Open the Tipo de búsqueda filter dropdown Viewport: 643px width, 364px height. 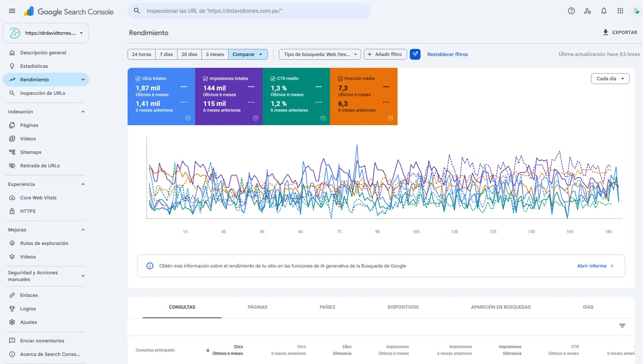[320, 54]
